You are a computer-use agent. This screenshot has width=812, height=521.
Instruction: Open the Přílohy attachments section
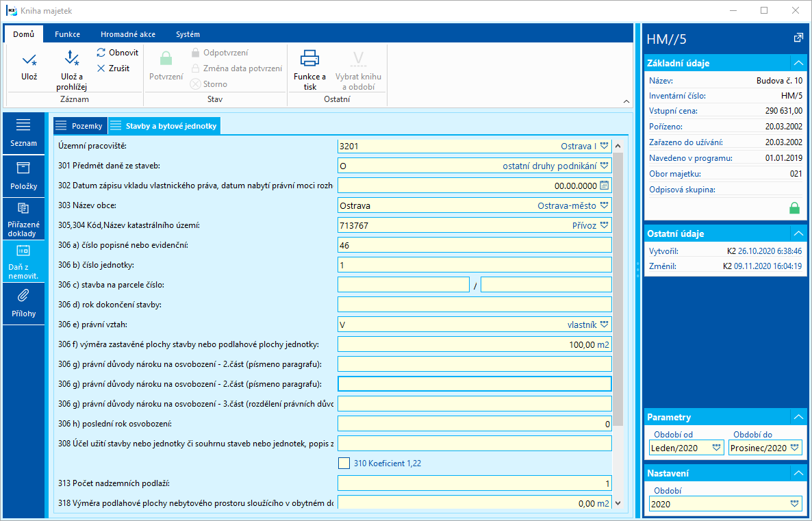tap(23, 304)
